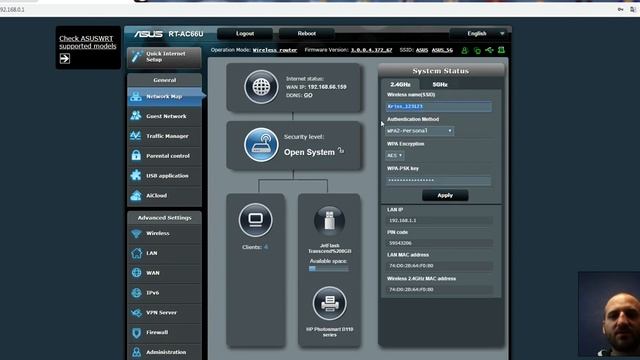
Task: Click the LAN IP 192.168.1.1 field
Action: (x=439, y=220)
